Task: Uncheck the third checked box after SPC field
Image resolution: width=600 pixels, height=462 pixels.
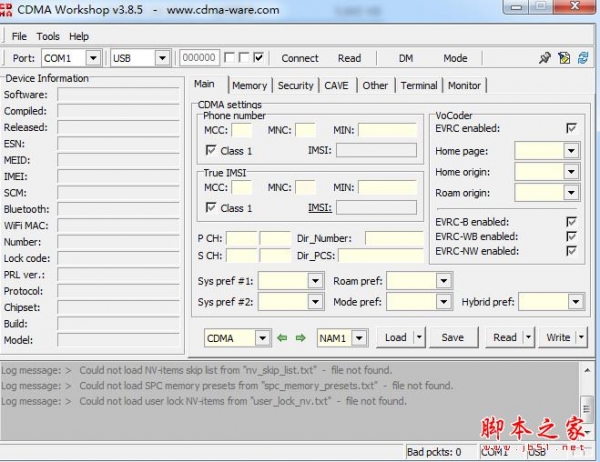Action: click(x=259, y=58)
